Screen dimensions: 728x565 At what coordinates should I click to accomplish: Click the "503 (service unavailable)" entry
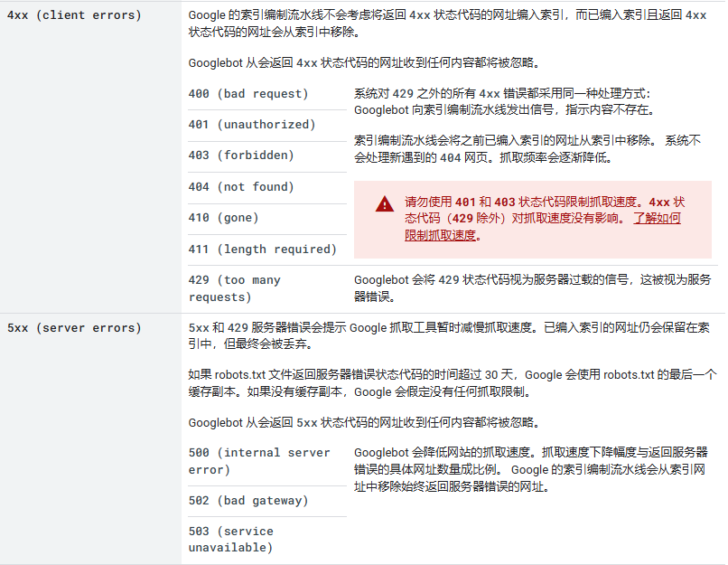click(x=231, y=540)
